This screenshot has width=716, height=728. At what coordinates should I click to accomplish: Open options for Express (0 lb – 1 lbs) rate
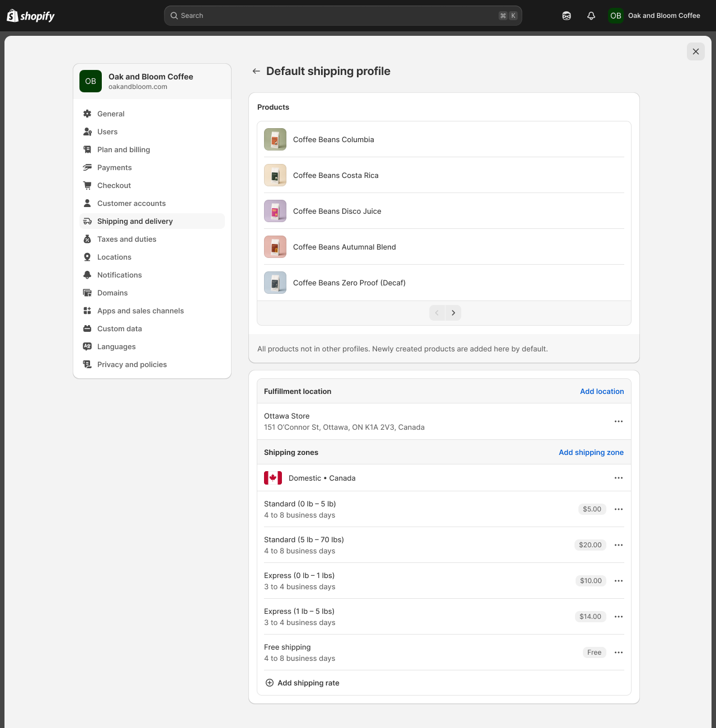(619, 581)
